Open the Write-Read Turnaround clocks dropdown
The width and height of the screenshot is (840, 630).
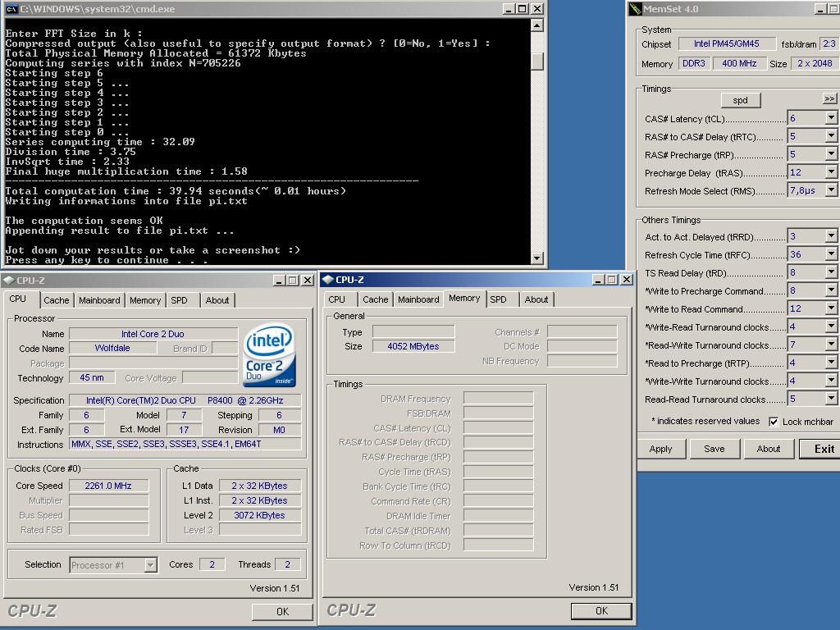(831, 326)
